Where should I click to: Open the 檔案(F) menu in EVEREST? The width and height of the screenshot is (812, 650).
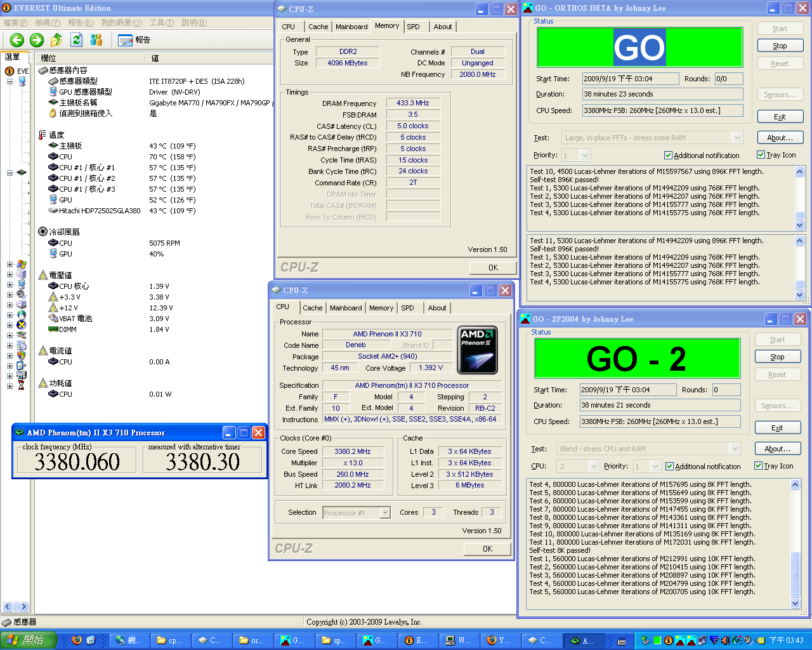tap(15, 23)
